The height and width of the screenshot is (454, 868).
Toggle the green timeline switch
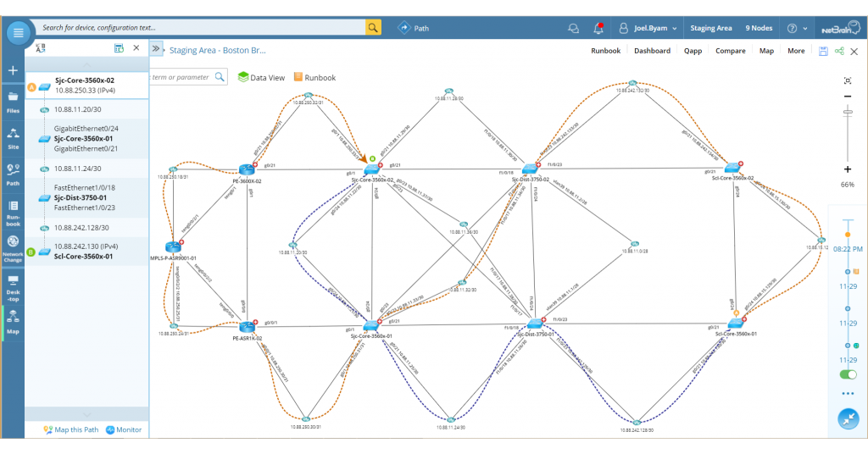(848, 374)
